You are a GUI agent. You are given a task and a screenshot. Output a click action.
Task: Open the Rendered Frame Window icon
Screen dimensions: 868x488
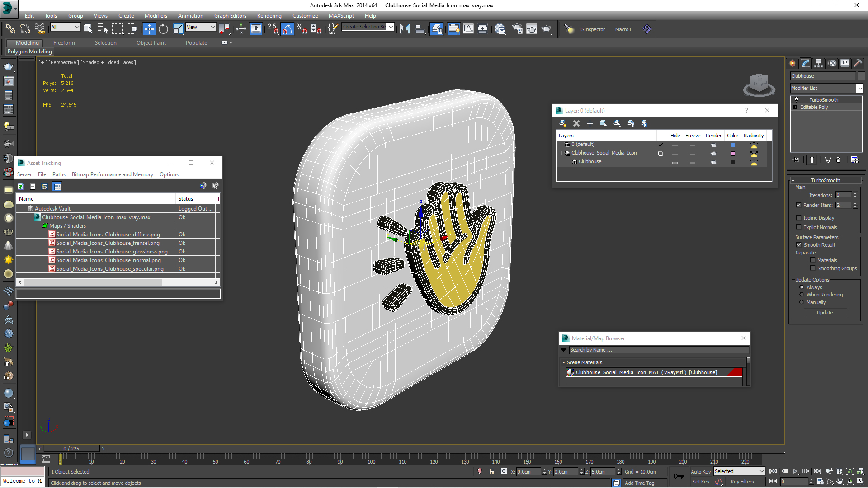tap(532, 29)
